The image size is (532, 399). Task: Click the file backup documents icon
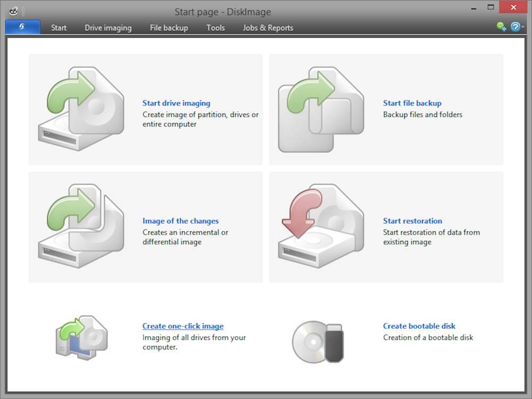pos(321,109)
